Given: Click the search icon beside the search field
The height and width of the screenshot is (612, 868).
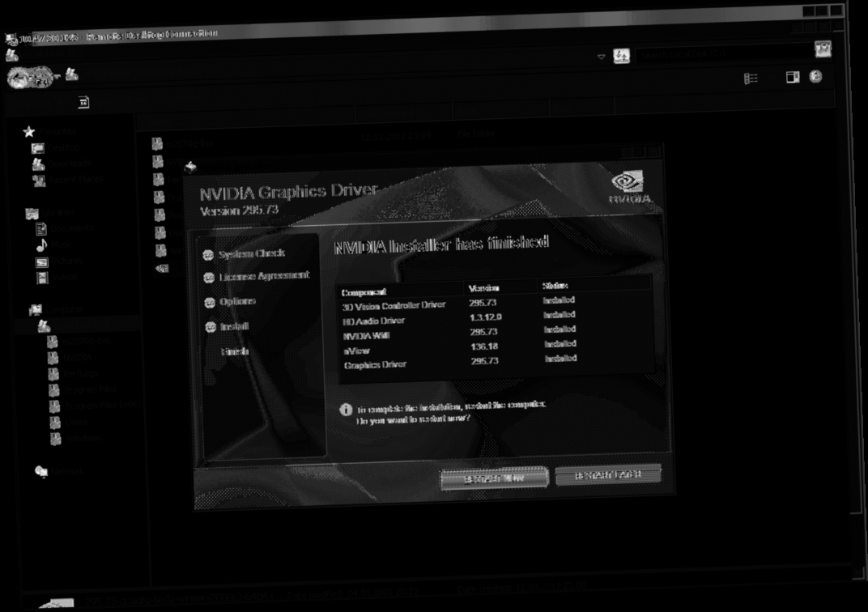Looking at the screenshot, I should (x=823, y=49).
